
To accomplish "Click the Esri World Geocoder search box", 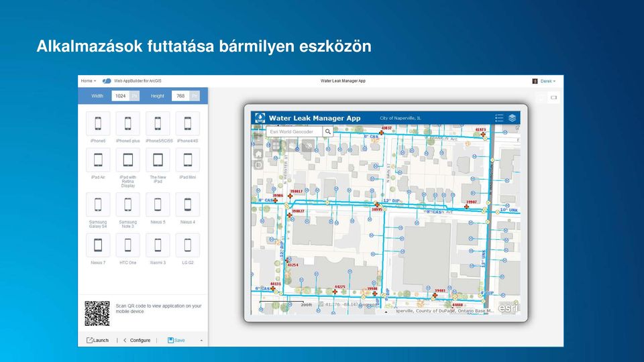I will (x=294, y=132).
